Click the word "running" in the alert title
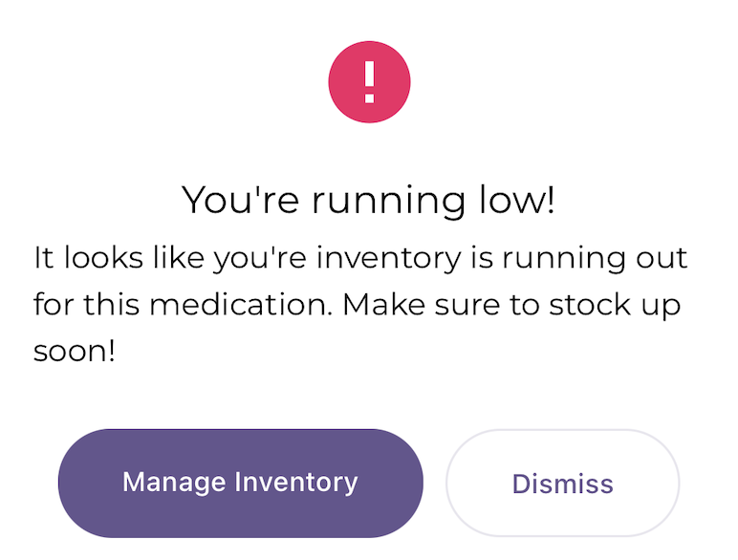 click(x=373, y=203)
